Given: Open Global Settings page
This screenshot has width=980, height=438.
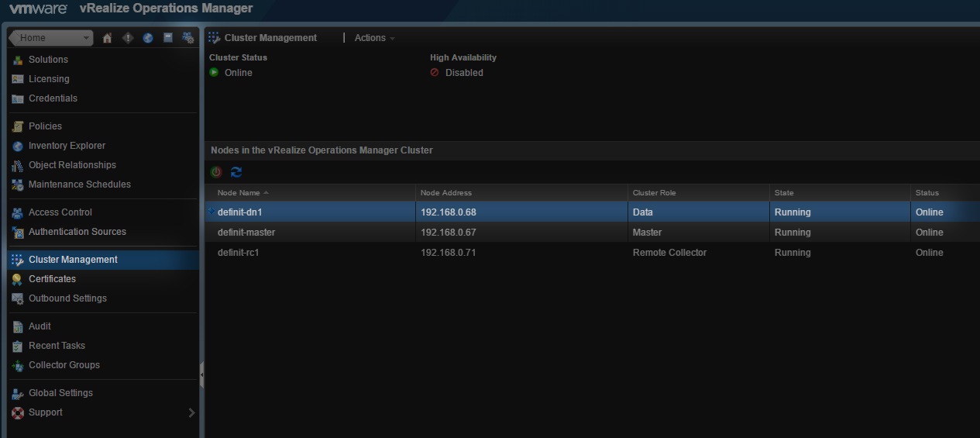Looking at the screenshot, I should [x=60, y=393].
